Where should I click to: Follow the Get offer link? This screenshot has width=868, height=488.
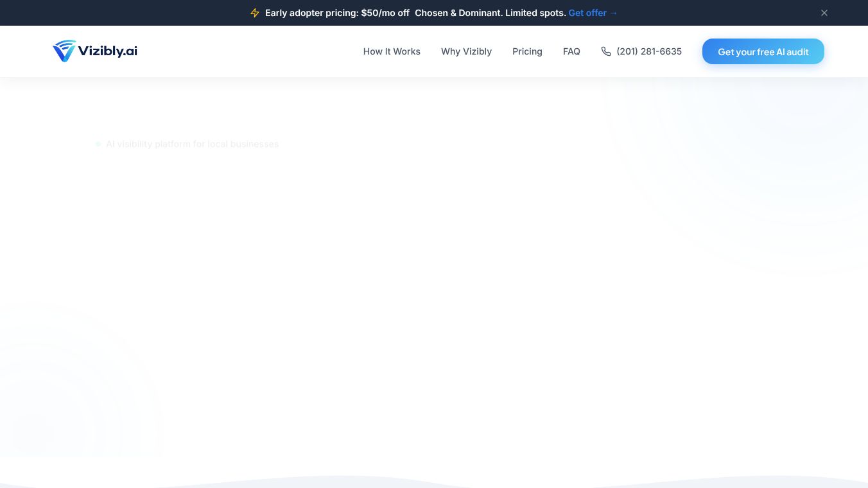[x=593, y=13]
